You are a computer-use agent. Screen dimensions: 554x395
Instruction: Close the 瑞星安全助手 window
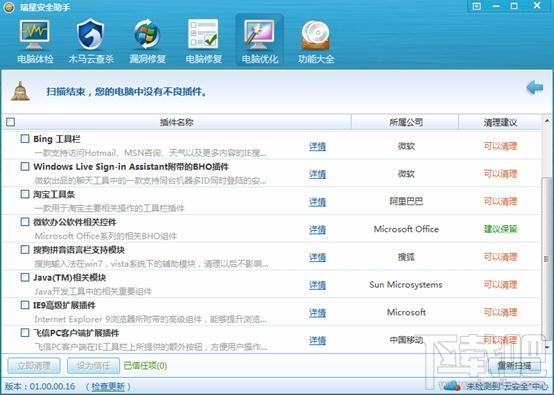pos(537,5)
